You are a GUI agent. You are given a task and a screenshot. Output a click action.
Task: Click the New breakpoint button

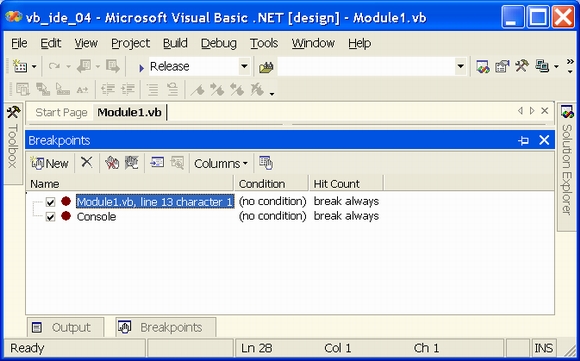point(50,163)
